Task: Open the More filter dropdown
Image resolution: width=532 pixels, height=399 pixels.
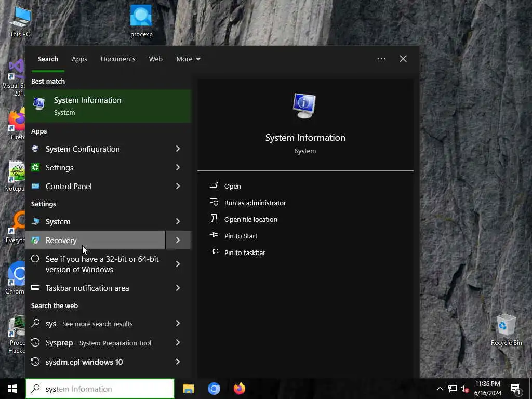Action: (x=188, y=59)
